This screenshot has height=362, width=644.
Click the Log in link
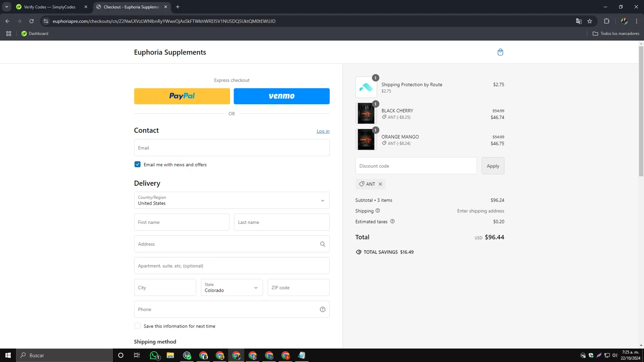click(x=323, y=131)
